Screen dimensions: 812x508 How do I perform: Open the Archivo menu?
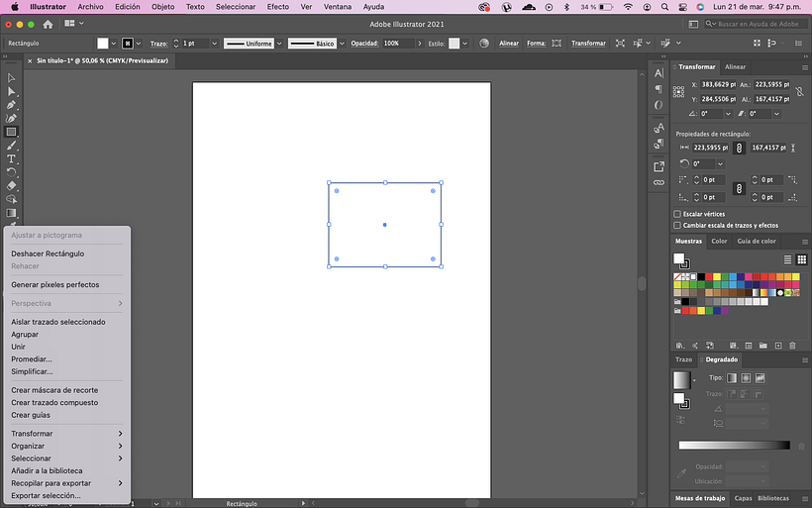[x=91, y=7]
